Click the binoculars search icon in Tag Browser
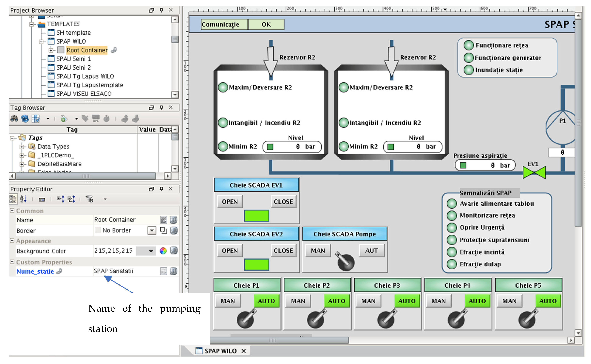Viewport: 591px width, 364px height. [x=14, y=119]
